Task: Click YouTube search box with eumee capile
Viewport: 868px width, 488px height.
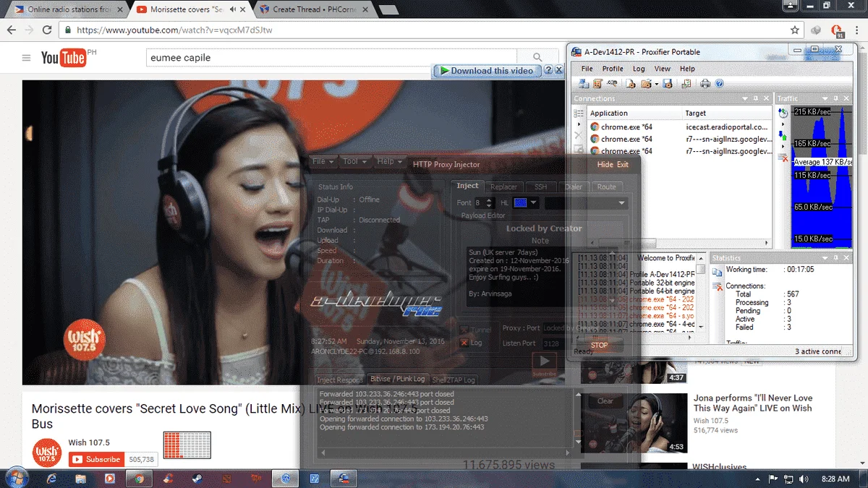Action: [x=331, y=57]
